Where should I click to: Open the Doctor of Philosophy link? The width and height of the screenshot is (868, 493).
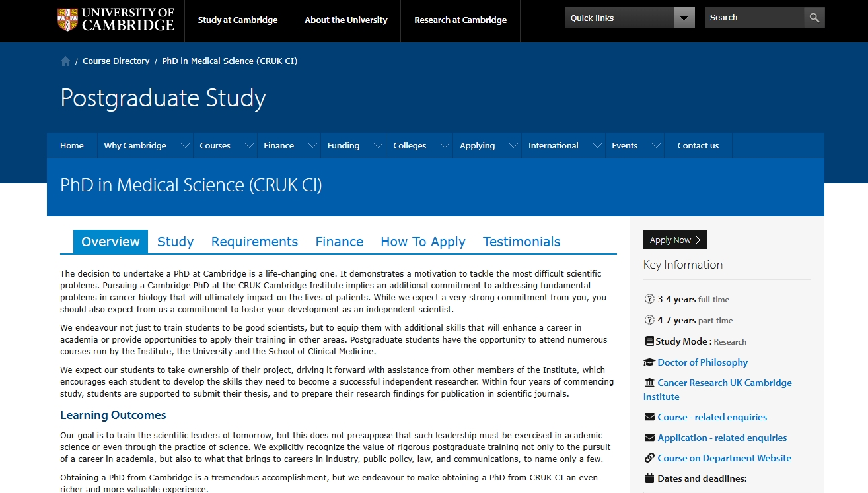(x=703, y=362)
